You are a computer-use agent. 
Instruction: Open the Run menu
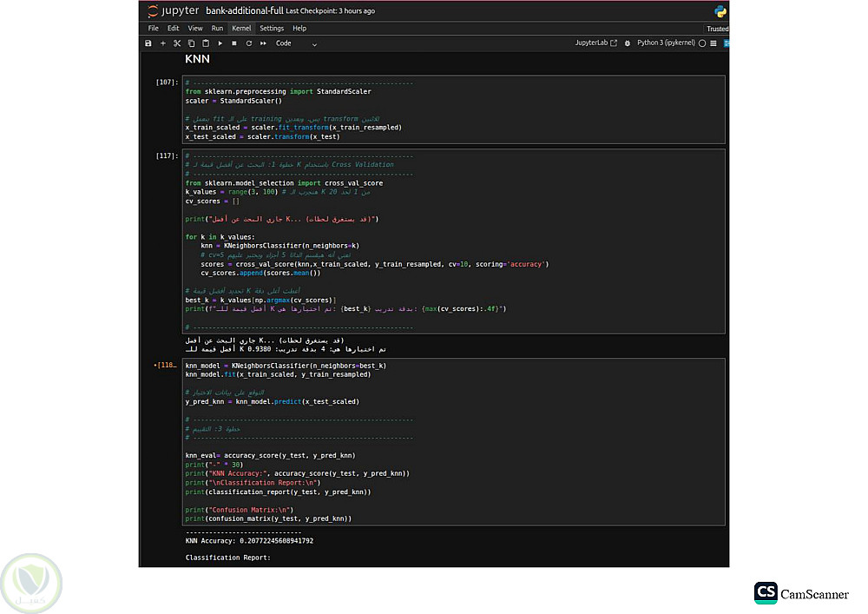click(217, 29)
